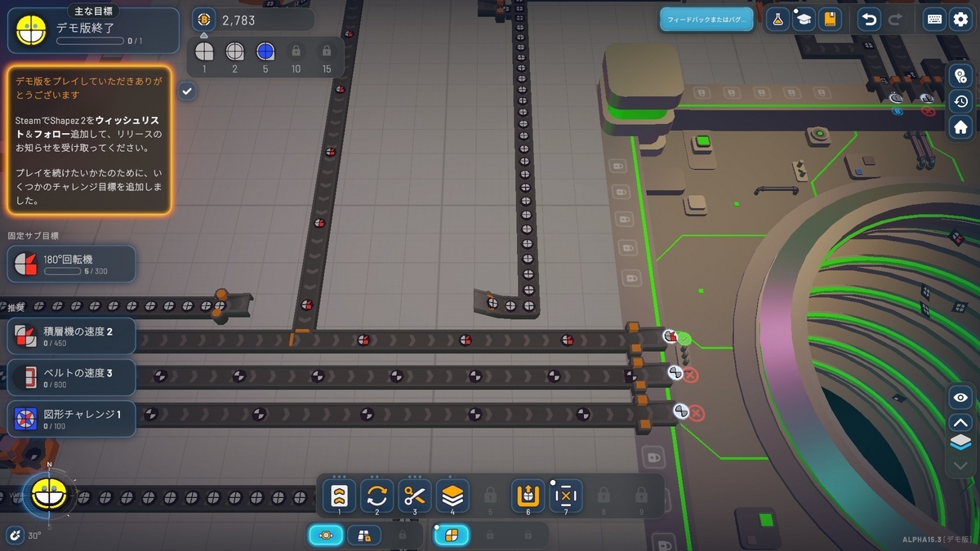980x551 pixels.
Task: Select the blue shape slot 5
Action: click(265, 51)
